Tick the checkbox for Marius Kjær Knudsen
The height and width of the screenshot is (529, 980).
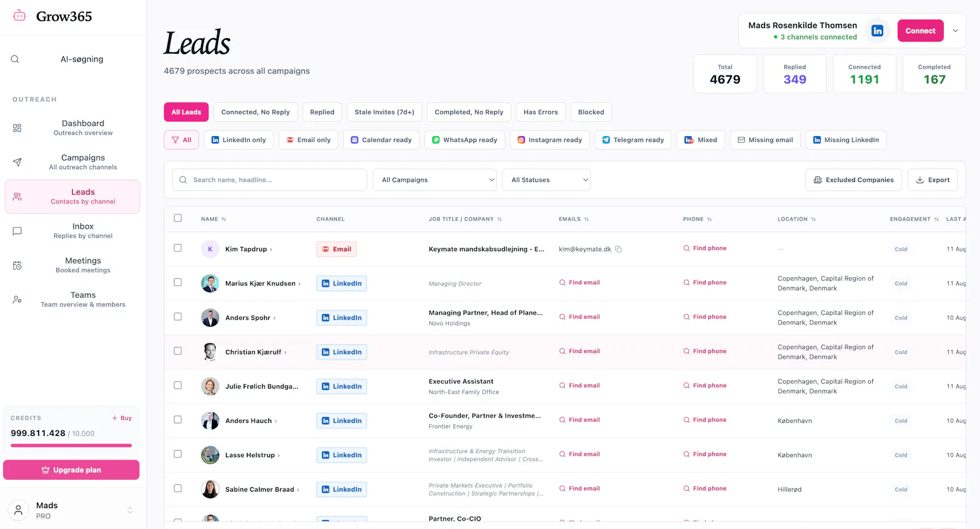(178, 283)
